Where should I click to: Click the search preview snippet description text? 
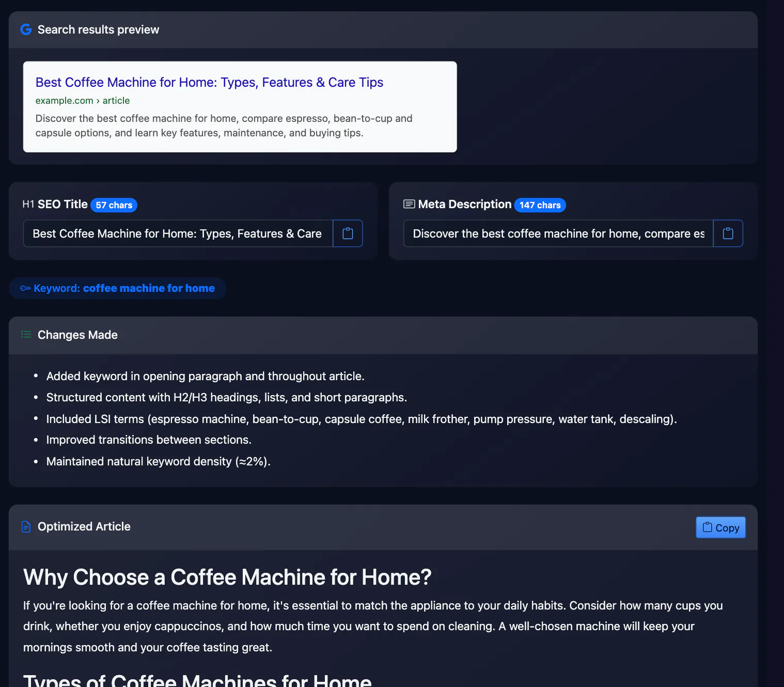pyautogui.click(x=224, y=126)
